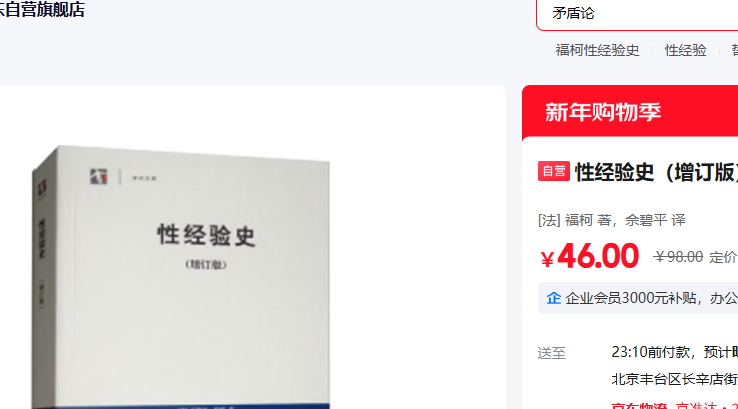
Task: Click the 新年购物季 red promotion banner
Action: 630,112
